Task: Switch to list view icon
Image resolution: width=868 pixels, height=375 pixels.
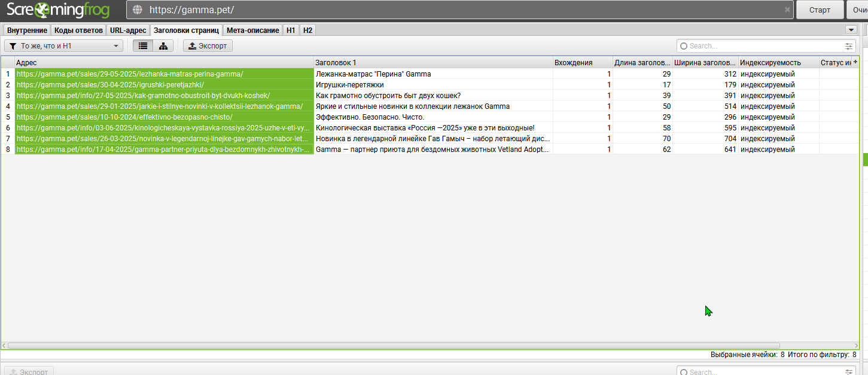Action: coord(143,45)
